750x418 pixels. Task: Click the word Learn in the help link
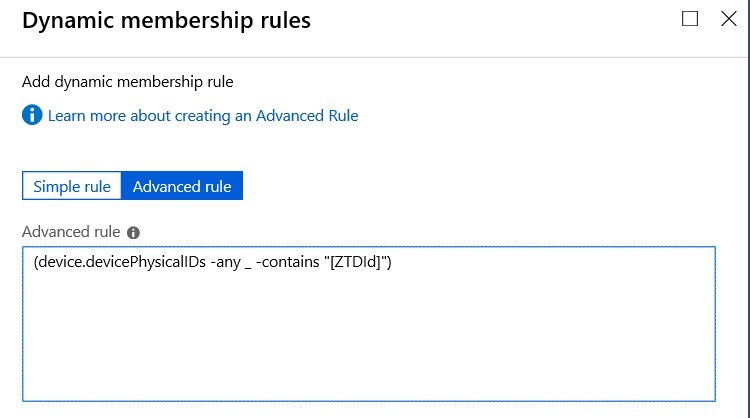click(66, 116)
